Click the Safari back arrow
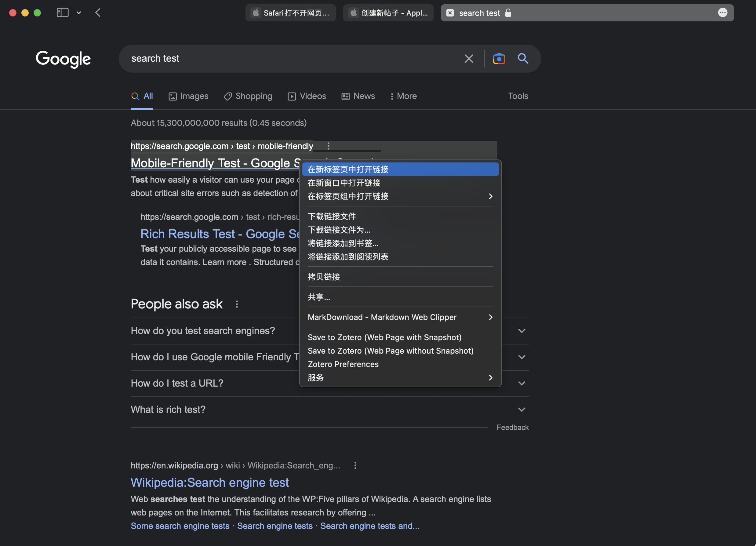The image size is (756, 546). coord(98,13)
